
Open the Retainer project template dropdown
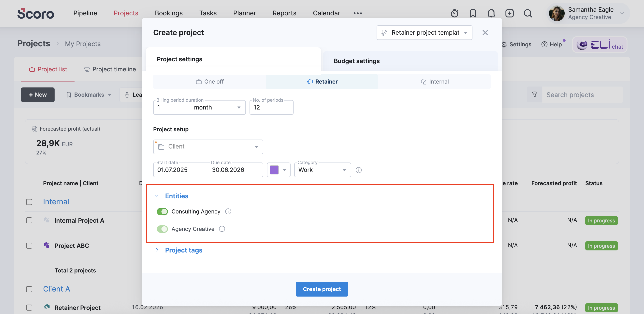coord(424,33)
